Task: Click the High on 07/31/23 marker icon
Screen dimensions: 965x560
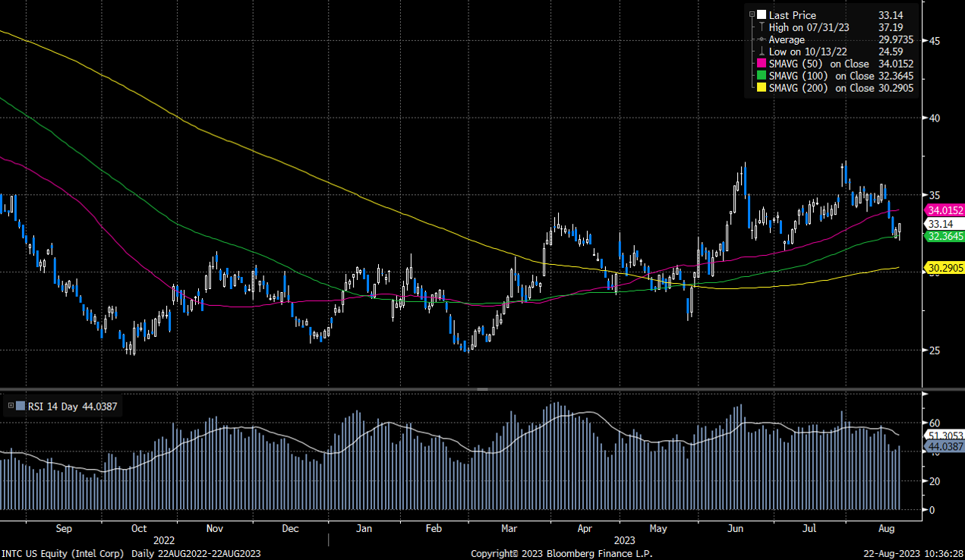Action: click(x=761, y=27)
